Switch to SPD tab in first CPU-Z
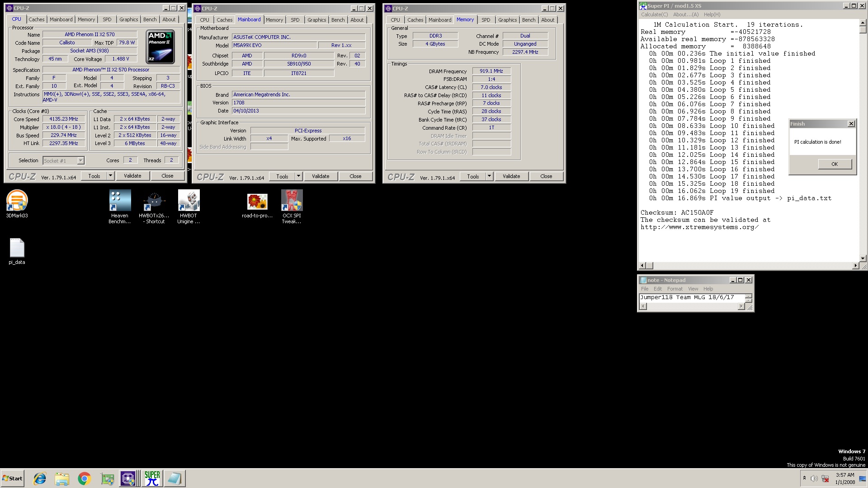Viewport: 868px width, 488px height. pos(107,19)
